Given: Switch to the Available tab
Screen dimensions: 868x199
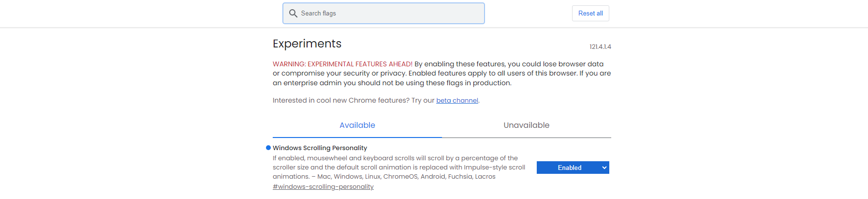Looking at the screenshot, I should click(x=357, y=125).
